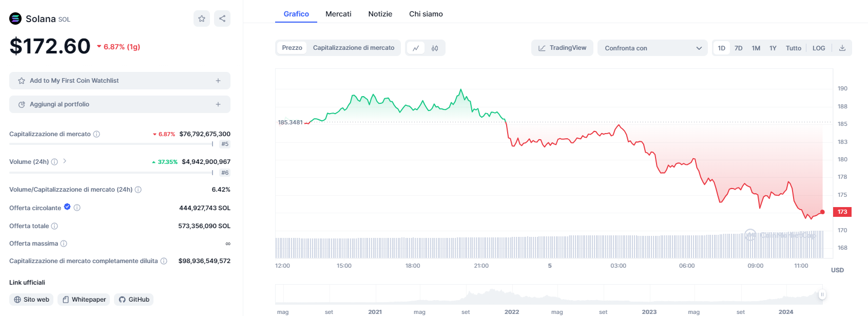Click the share icon
The image size is (868, 316).
[x=222, y=18]
